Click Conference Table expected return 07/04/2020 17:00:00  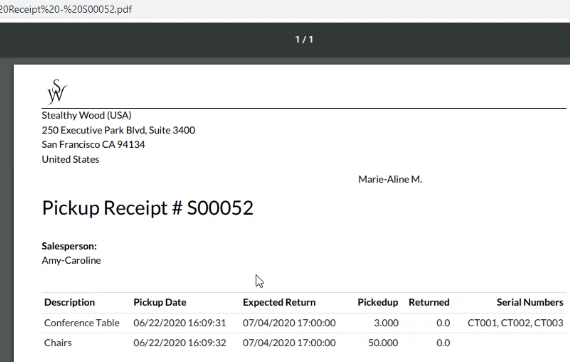(289, 323)
